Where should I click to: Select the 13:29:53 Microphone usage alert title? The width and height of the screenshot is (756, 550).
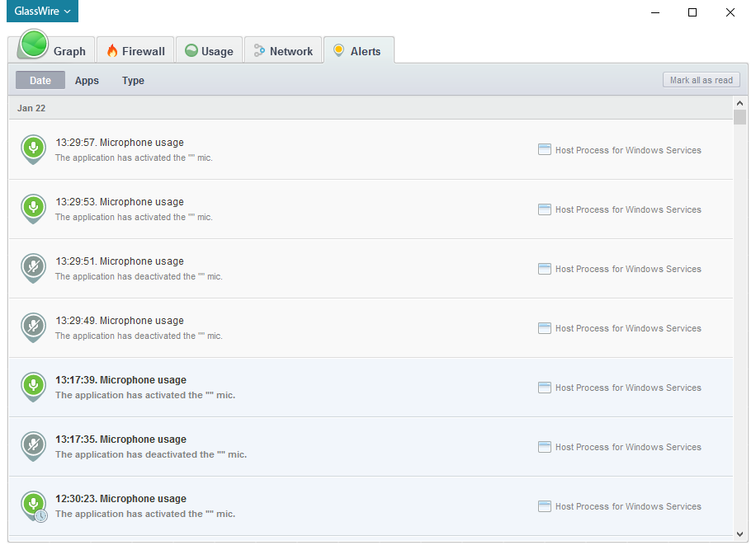[x=120, y=202]
